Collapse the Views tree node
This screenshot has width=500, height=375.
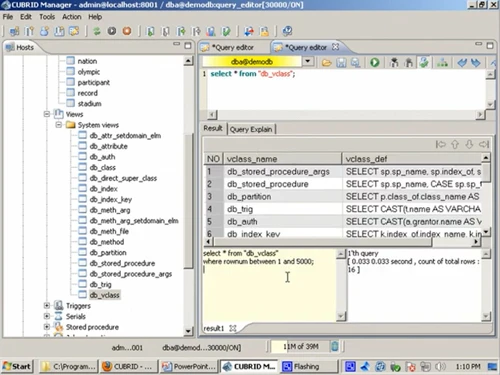(47, 114)
